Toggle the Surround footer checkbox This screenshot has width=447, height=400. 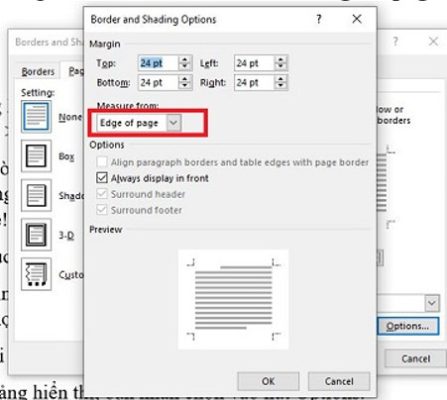pyautogui.click(x=102, y=210)
